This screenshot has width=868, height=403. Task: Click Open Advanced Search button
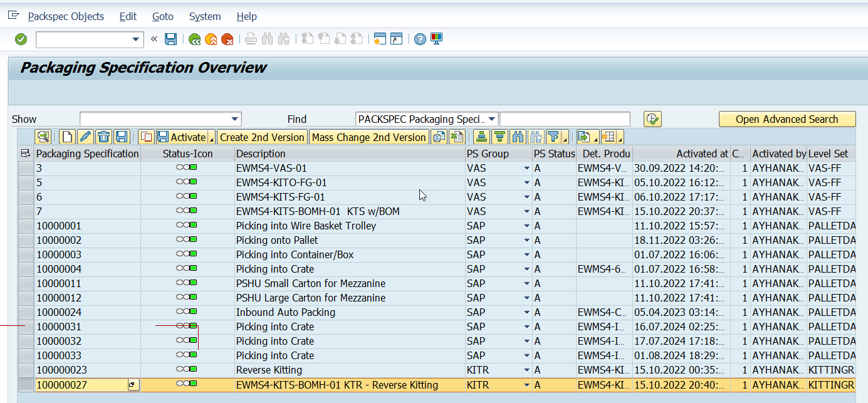(787, 119)
